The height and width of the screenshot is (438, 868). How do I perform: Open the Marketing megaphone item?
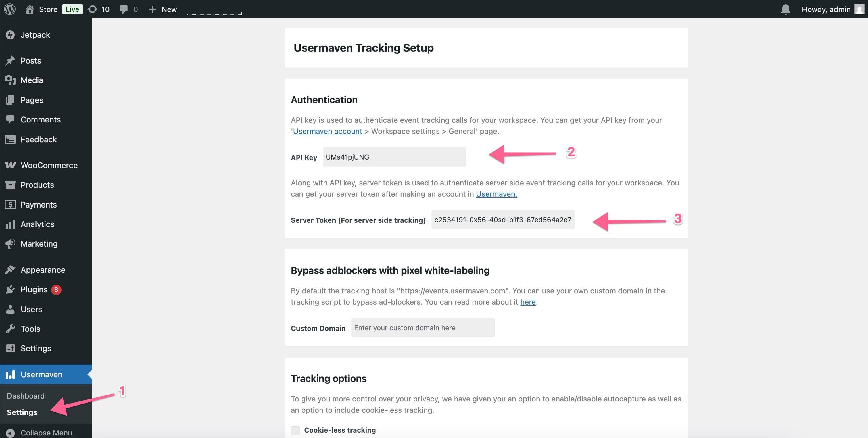39,244
